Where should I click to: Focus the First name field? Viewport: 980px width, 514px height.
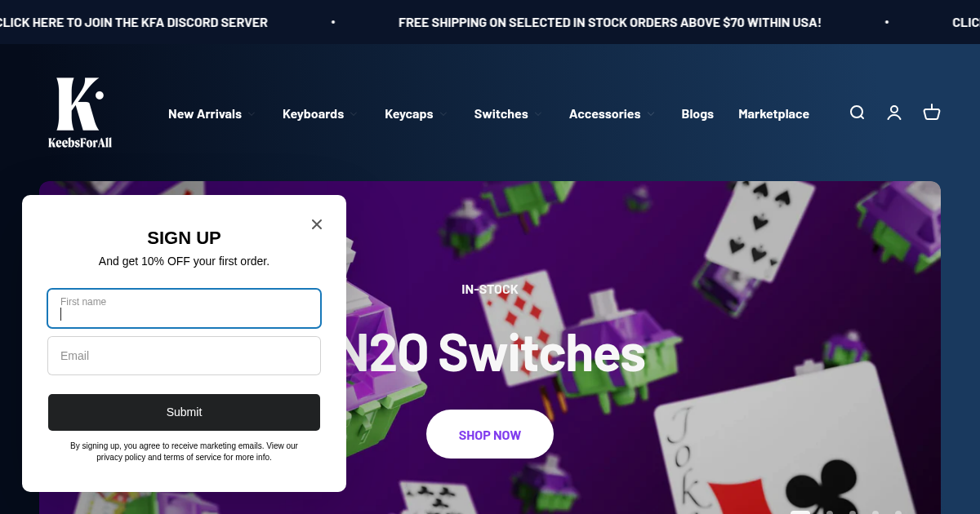coord(184,308)
